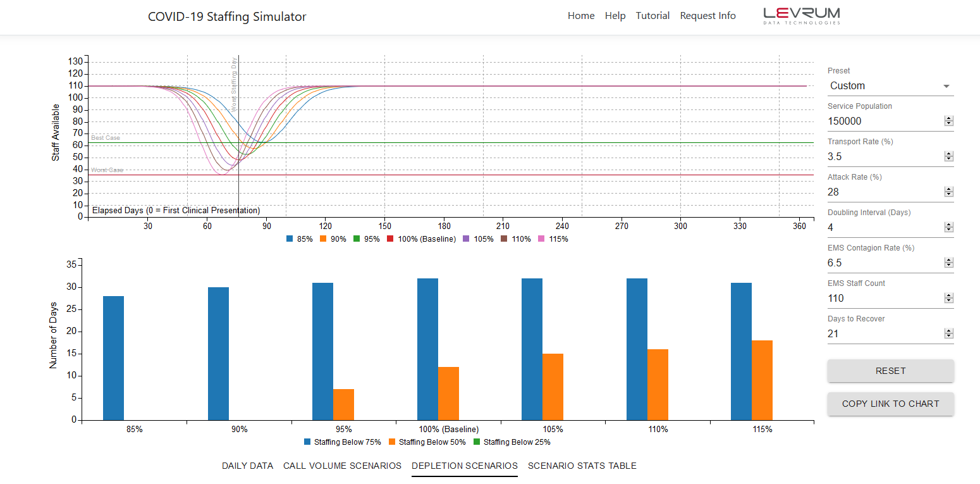Open the Preset dropdown

point(890,85)
